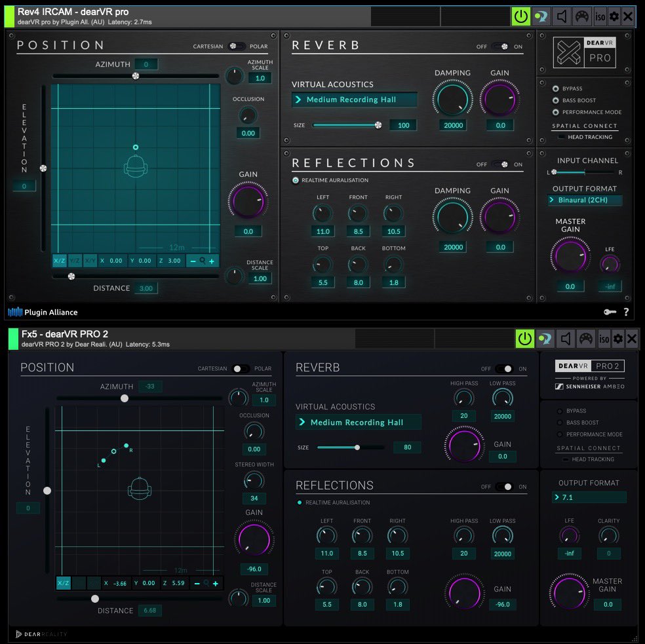Image resolution: width=645 pixels, height=644 pixels.
Task: Click Z 5.59 coordinate field
Action: pyautogui.click(x=174, y=583)
